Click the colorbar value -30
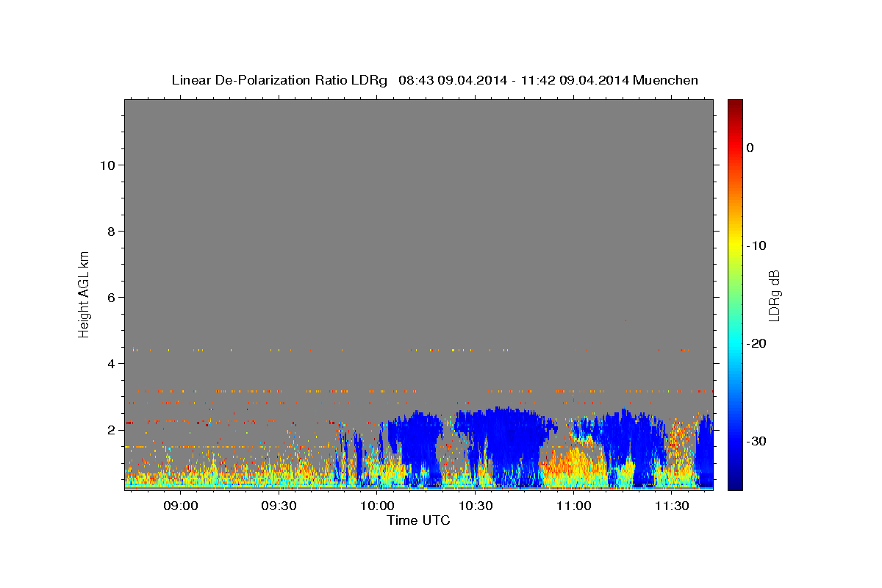The height and width of the screenshot is (588, 882). [x=756, y=441]
